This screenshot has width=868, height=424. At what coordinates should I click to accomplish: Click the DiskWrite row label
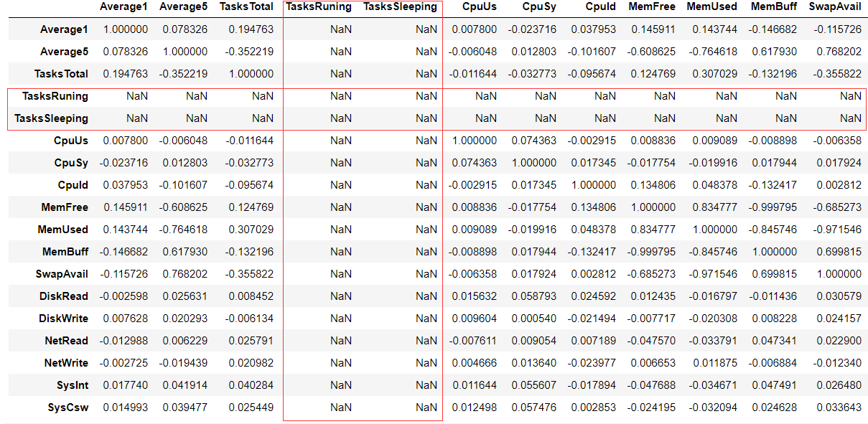coord(64,319)
